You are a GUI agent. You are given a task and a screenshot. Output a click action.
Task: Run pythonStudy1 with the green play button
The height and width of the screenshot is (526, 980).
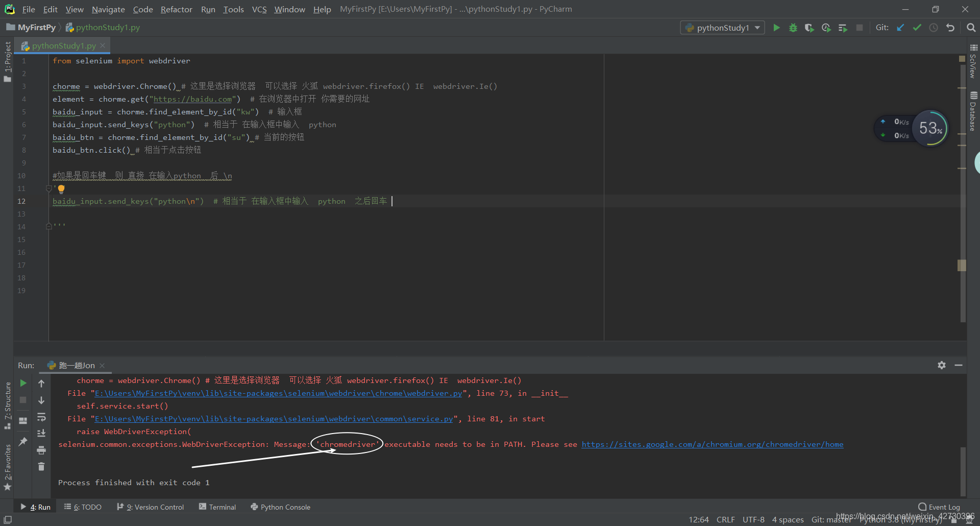point(776,28)
